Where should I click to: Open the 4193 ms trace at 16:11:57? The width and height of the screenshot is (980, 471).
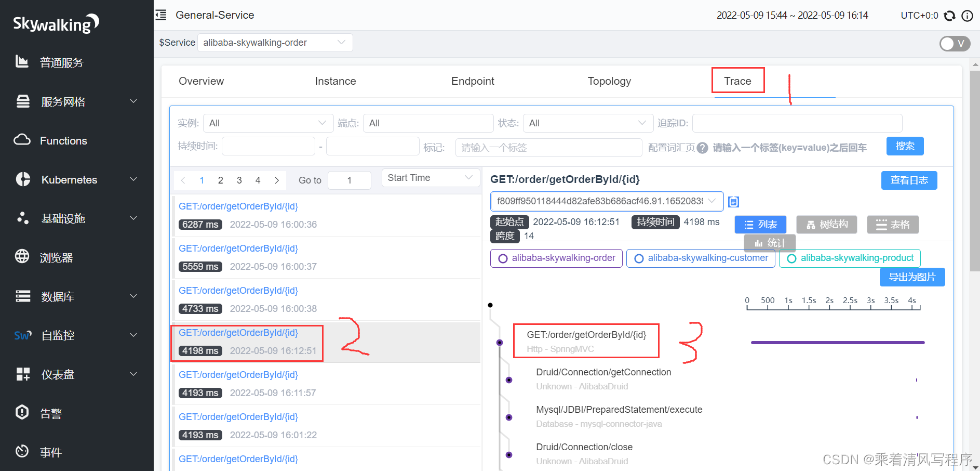click(x=326, y=384)
